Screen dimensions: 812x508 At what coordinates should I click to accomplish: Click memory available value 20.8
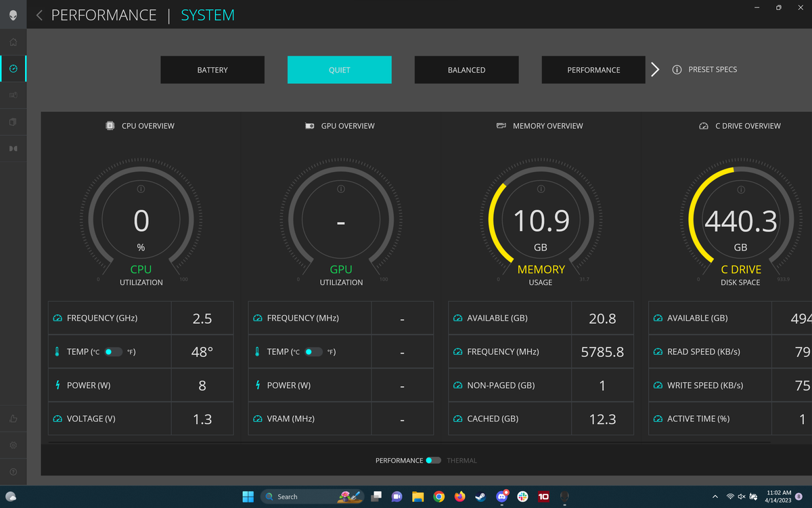coord(602,318)
